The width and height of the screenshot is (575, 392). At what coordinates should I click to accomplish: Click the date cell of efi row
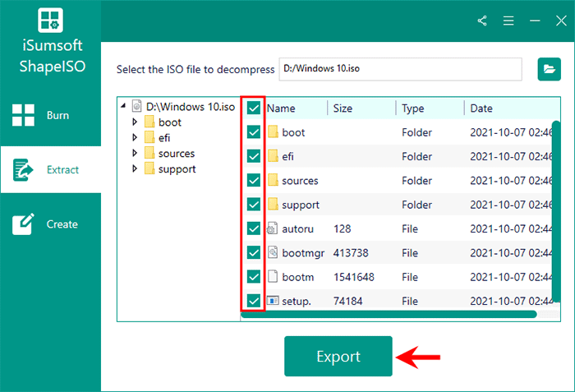pos(511,156)
